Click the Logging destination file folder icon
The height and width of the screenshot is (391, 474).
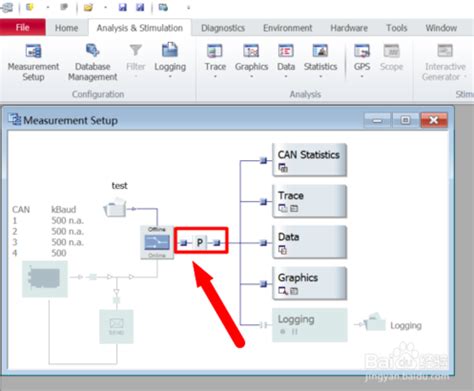point(375,322)
